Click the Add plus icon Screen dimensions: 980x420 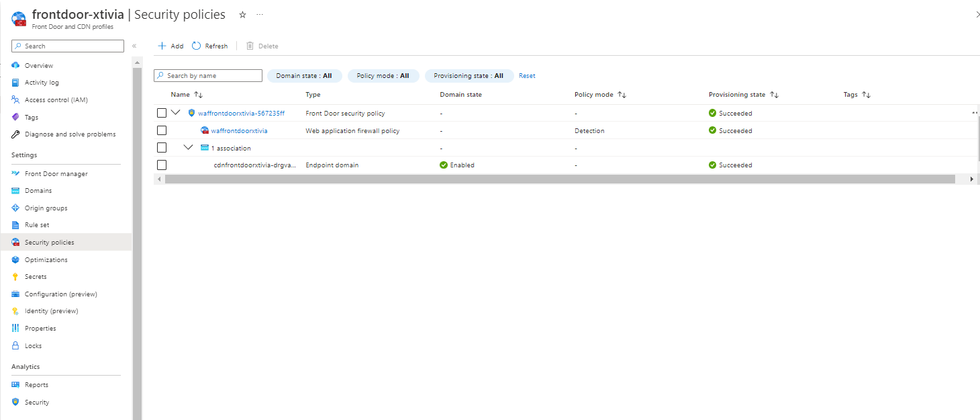pos(162,46)
